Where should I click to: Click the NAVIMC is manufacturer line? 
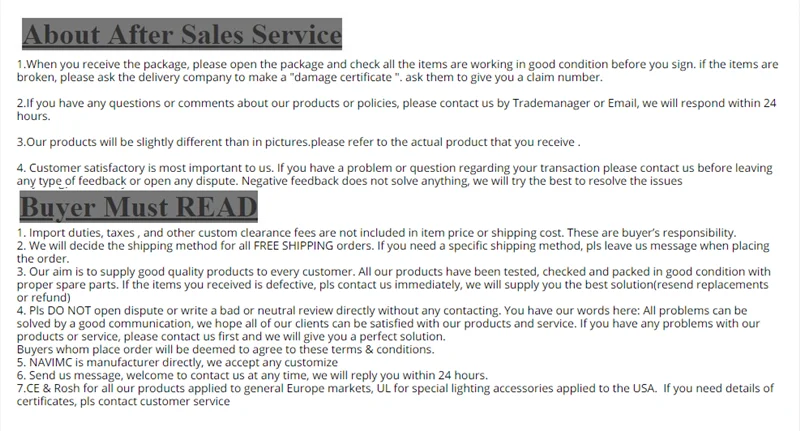pyautogui.click(x=177, y=363)
